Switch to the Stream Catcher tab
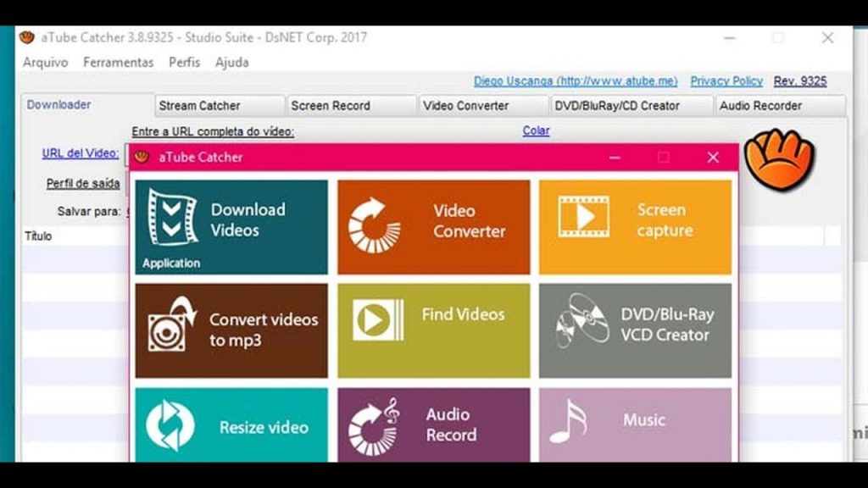Image resolution: width=868 pixels, height=488 pixels. [220, 106]
